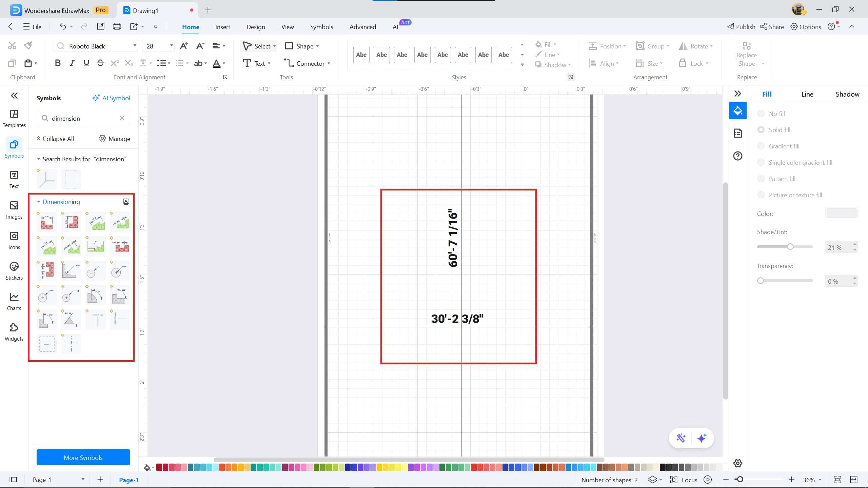The height and width of the screenshot is (488, 868).
Task: Apply strikethrough formatting
Action: [100, 63]
